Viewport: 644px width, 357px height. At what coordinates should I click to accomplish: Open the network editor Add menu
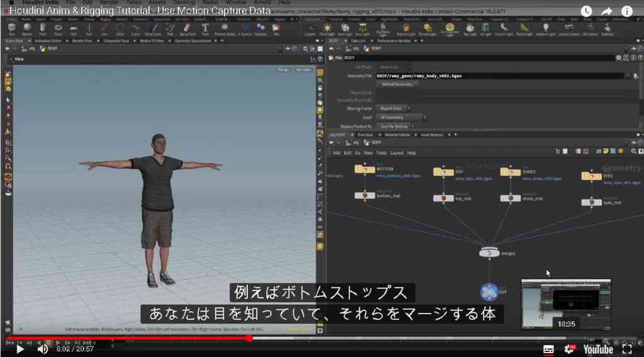click(336, 153)
